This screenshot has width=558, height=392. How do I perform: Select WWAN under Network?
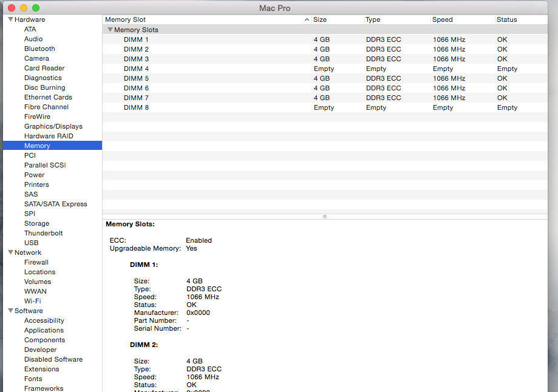pyautogui.click(x=35, y=291)
